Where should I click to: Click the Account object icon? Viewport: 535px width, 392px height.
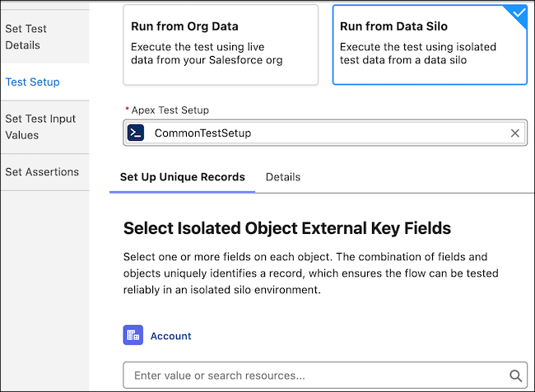click(x=133, y=335)
